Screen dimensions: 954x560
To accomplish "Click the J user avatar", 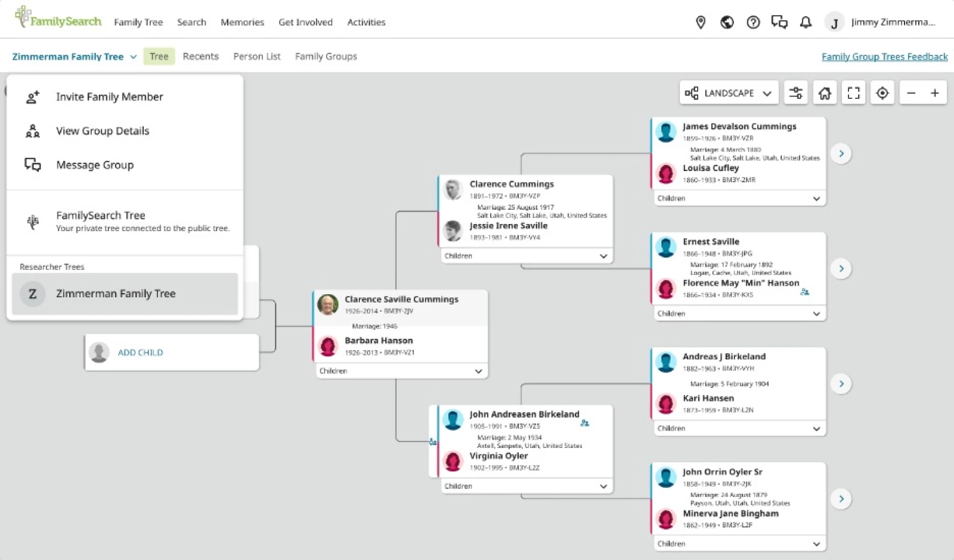I will click(x=834, y=23).
